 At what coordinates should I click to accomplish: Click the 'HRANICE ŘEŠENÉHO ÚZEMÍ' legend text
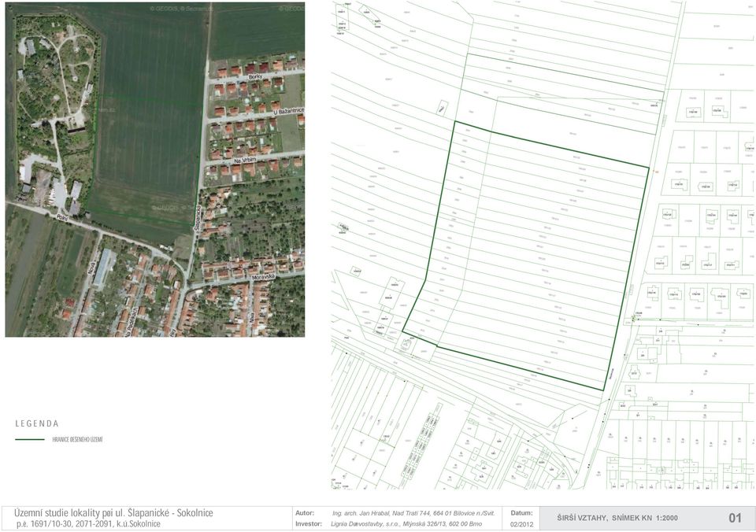click(78, 439)
